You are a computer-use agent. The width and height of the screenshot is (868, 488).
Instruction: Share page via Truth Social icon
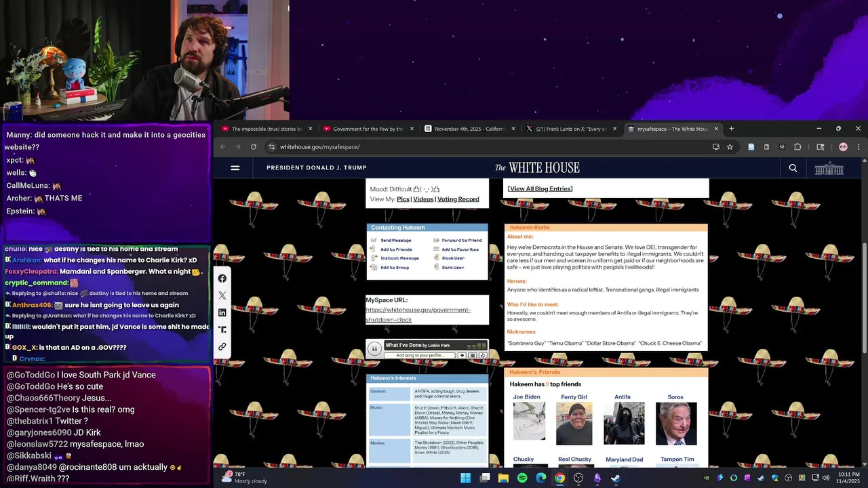pyautogui.click(x=222, y=329)
